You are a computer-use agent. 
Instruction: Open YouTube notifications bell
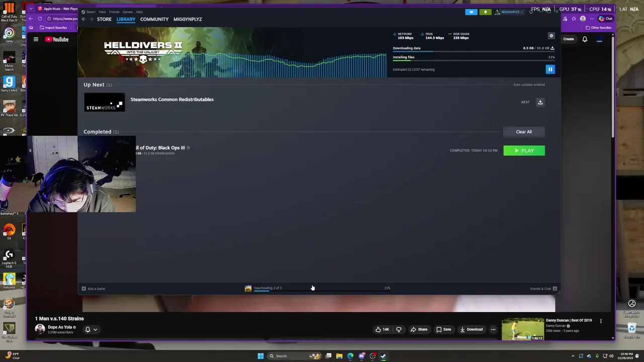(585, 39)
